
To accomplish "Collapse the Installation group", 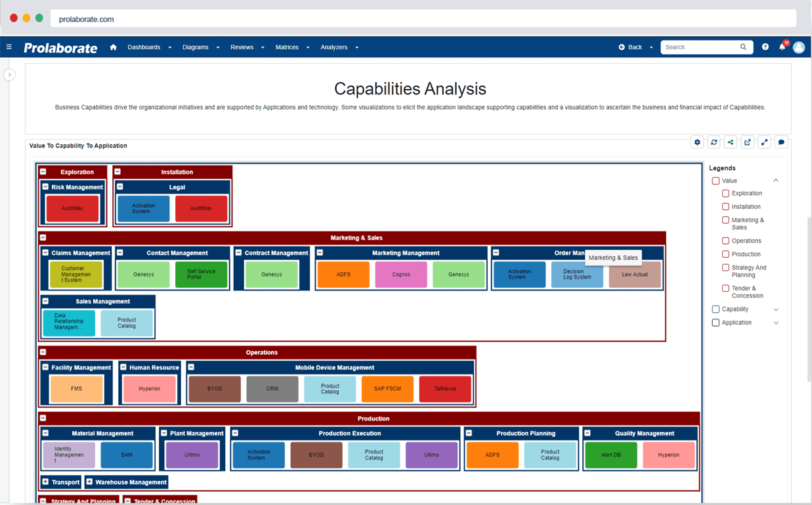I will point(118,172).
